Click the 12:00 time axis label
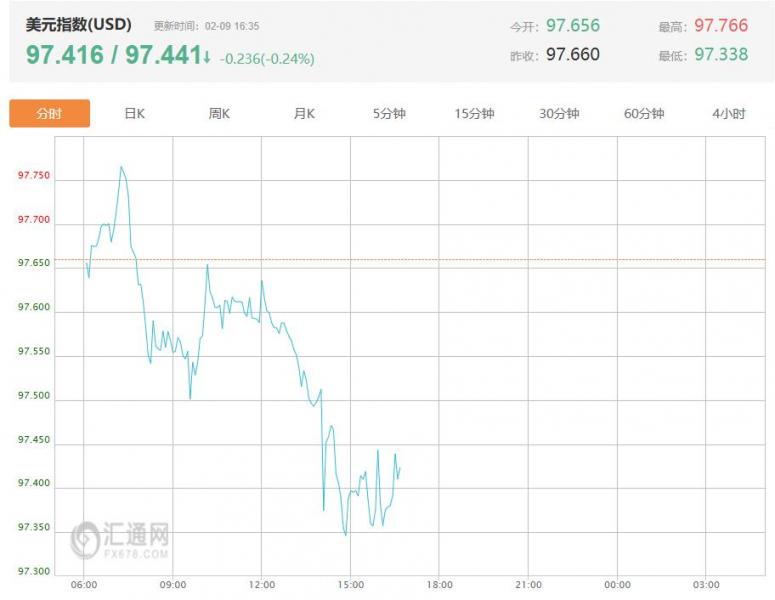Screen dimensions: 775x600 pos(261,584)
